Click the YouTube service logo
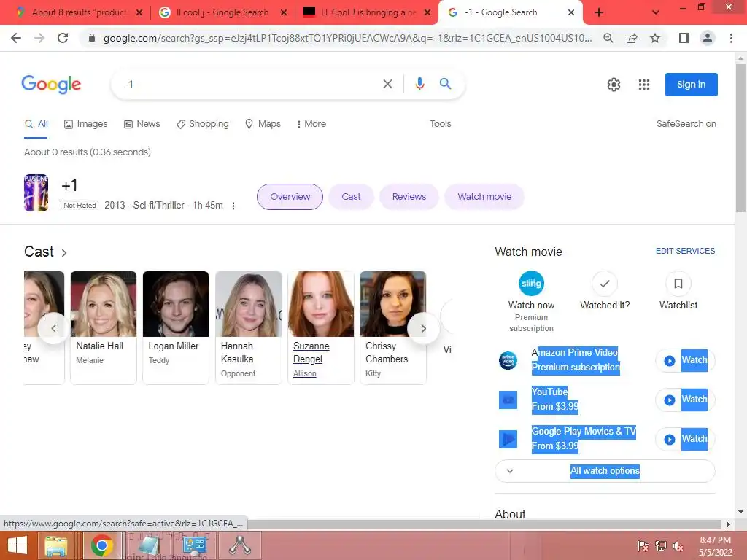 point(508,400)
